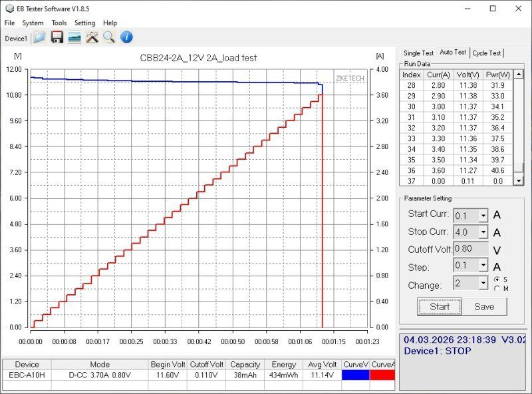Screen dimensions: 532x394
Task: Click the magnifying glass icon
Action: [108, 37]
